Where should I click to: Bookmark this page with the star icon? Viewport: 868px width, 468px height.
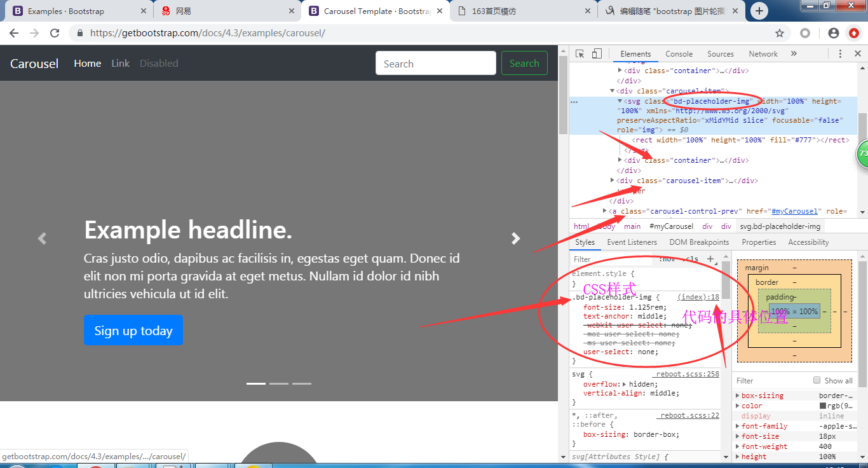coord(780,33)
